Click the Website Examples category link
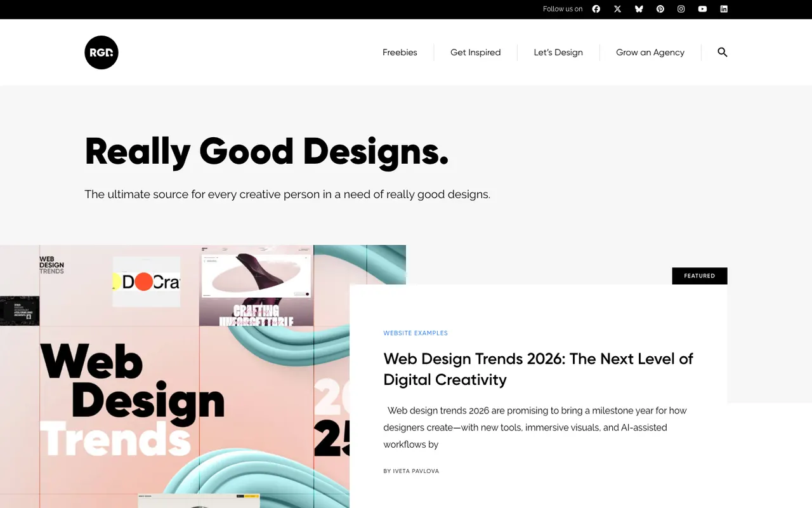Viewport: 812px width, 508px height. [x=416, y=333]
